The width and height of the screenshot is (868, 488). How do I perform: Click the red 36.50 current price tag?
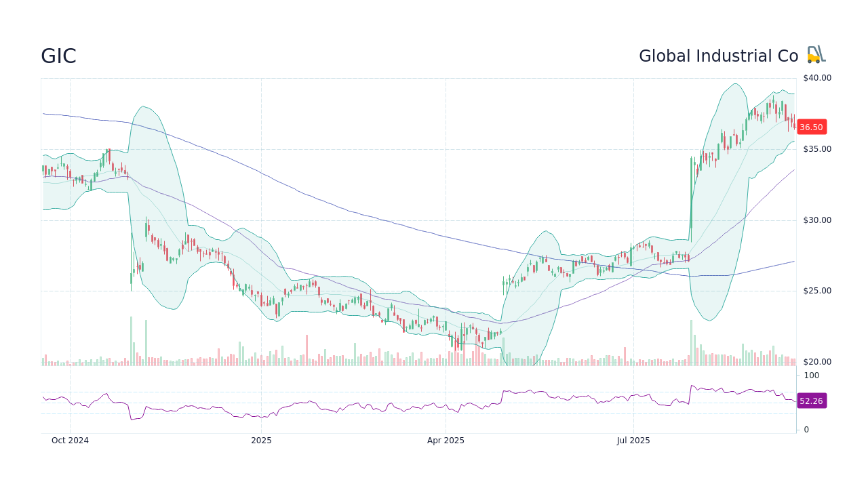811,127
